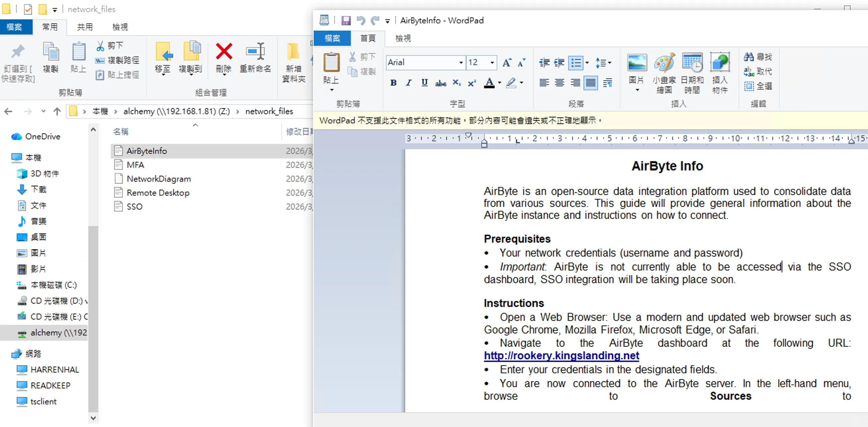
Task: Open the highlight color dropdown arrow
Action: (521, 83)
